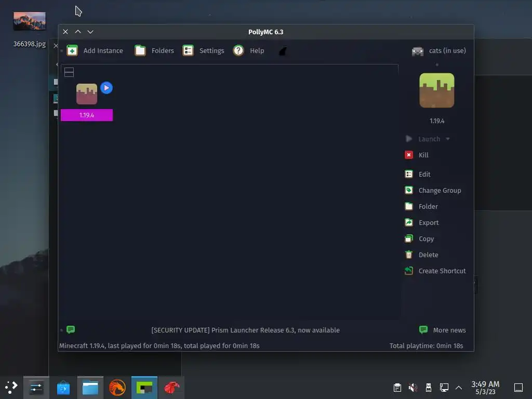Viewport: 532px width, 399px height.
Task: Click Edit in the instance sidebar
Action: (418, 174)
